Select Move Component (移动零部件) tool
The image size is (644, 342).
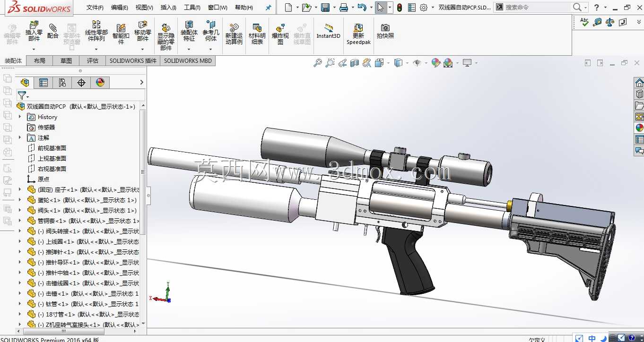[x=142, y=32]
